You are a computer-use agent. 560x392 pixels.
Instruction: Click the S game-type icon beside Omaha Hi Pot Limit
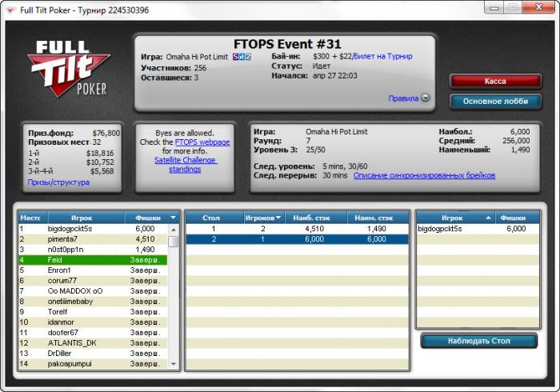[236, 57]
